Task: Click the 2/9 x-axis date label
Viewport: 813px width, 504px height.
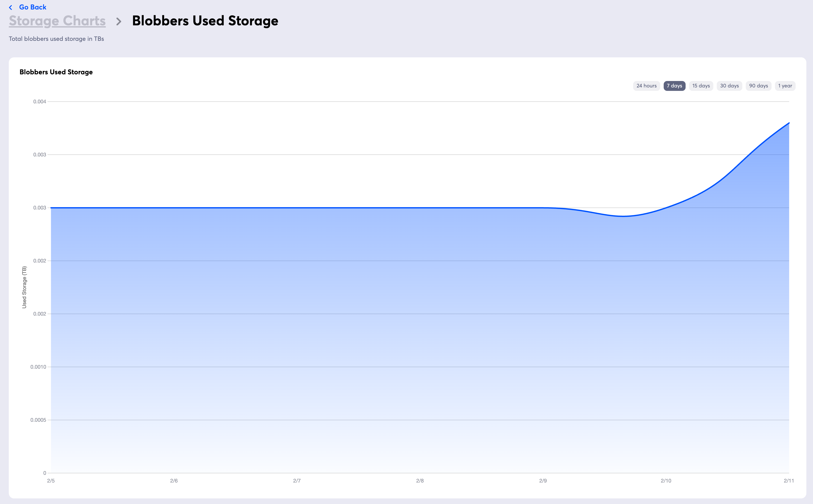Action: [x=543, y=481]
